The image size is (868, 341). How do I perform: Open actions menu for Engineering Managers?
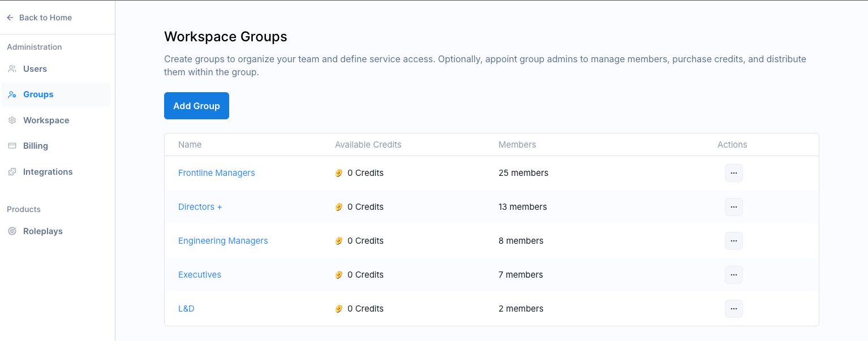coord(734,241)
